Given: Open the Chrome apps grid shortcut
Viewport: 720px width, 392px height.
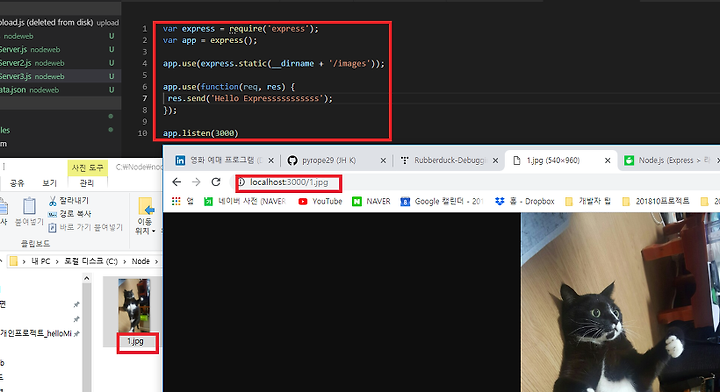Looking at the screenshot, I should click(176, 201).
